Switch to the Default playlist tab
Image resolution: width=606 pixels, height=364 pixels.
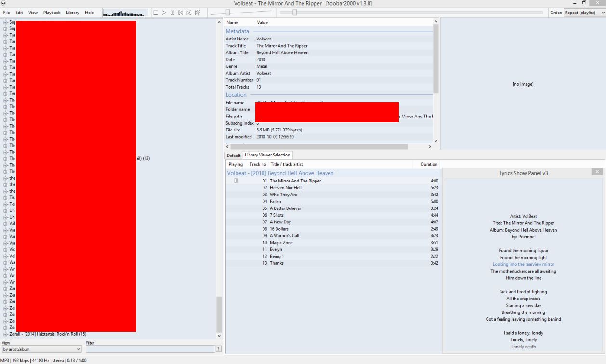(234, 156)
